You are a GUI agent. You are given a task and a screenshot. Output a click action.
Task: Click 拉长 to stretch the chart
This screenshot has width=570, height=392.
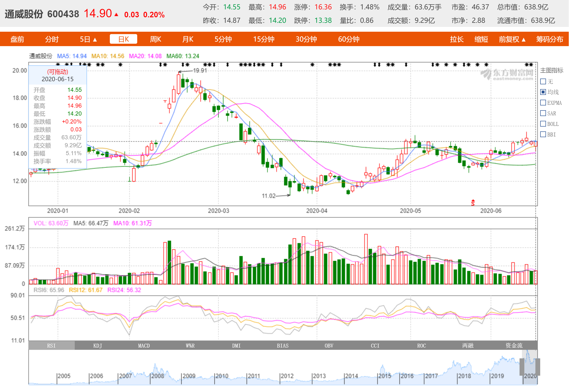click(x=457, y=39)
